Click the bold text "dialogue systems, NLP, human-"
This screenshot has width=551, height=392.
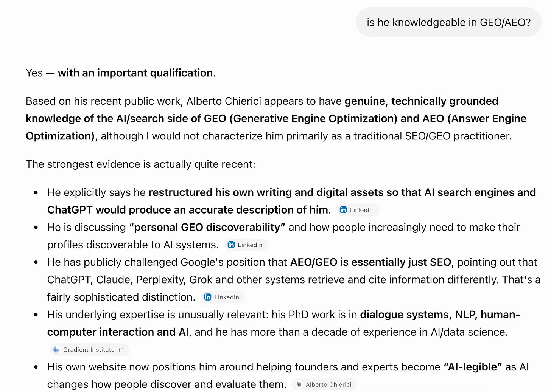[440, 315]
